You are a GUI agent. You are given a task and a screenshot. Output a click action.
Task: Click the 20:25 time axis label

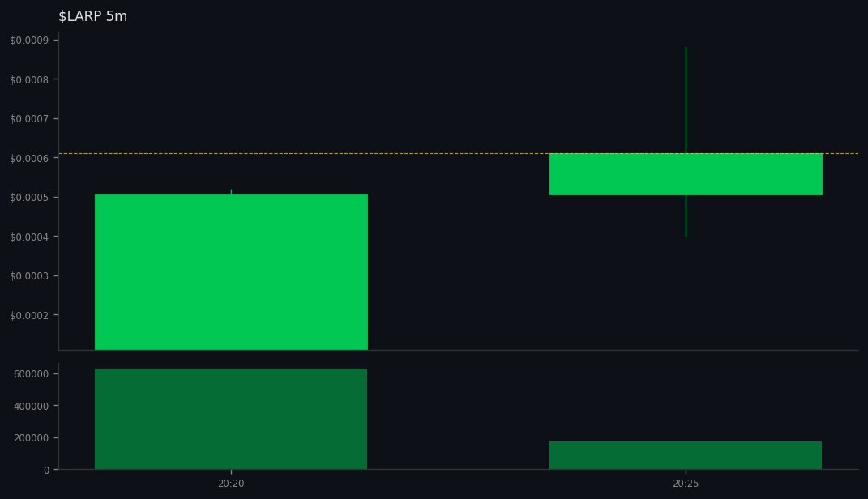point(686,484)
